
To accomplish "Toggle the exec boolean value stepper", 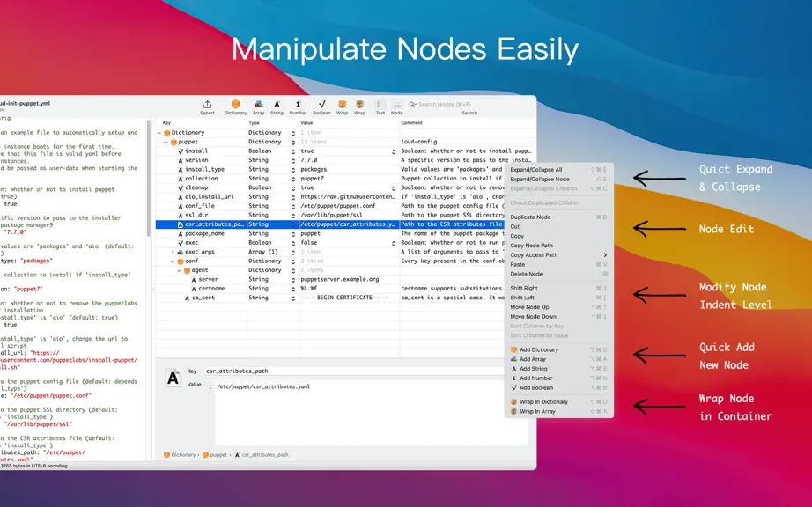I will pyautogui.click(x=394, y=243).
